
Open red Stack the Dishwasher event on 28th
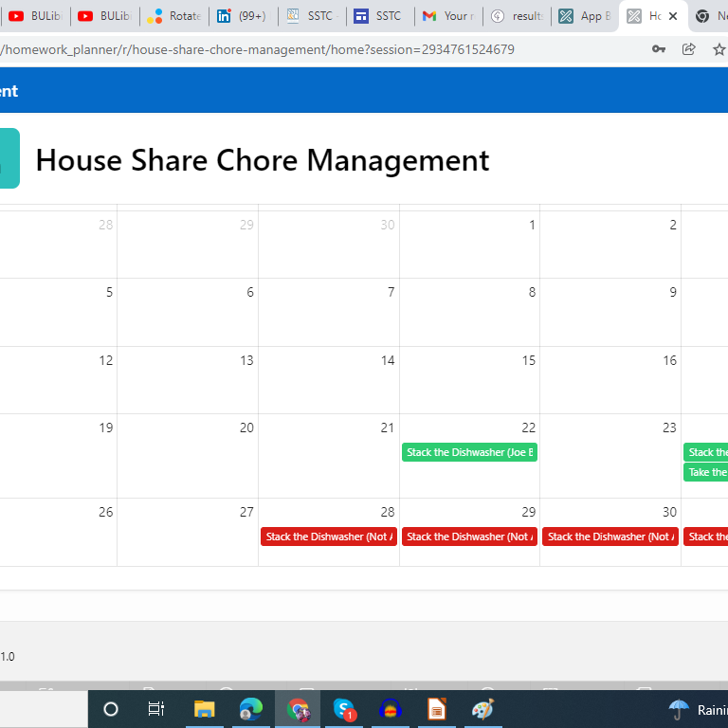point(328,537)
